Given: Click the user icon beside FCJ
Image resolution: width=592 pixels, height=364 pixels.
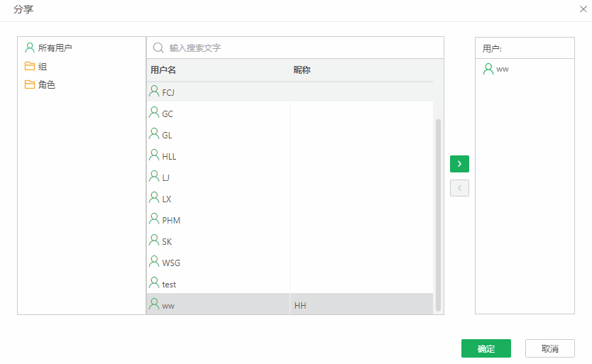Looking at the screenshot, I should pyautogui.click(x=154, y=91).
